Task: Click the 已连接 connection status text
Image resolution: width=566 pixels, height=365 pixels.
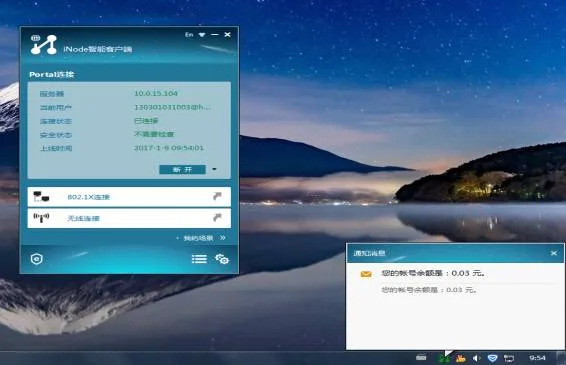Action: click(146, 121)
